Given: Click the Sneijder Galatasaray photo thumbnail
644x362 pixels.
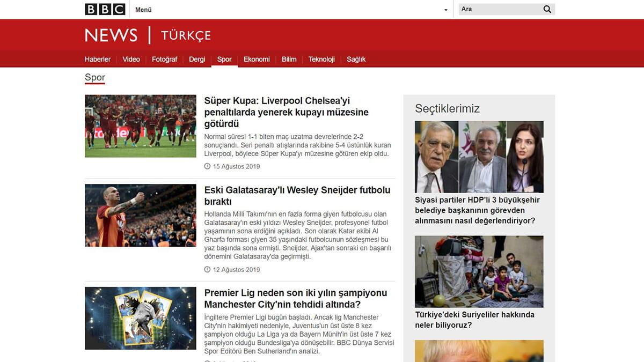Looking at the screenshot, I should click(141, 216).
